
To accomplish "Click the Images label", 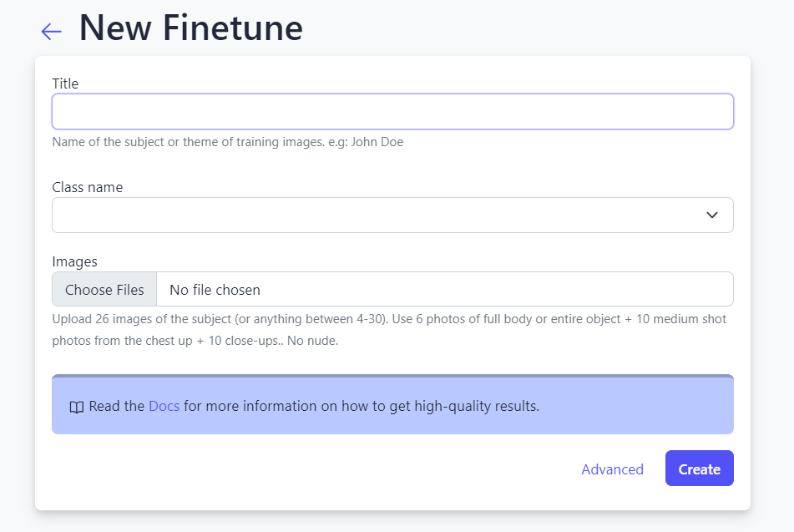I will click(74, 261).
